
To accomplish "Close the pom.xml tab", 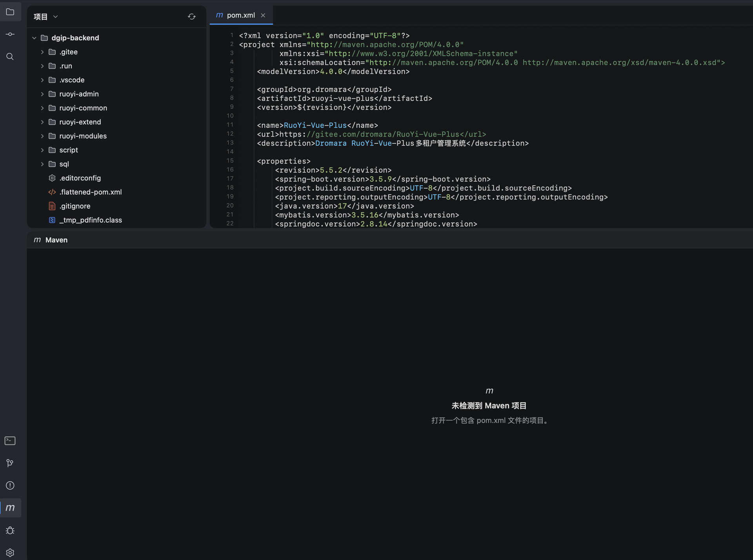I will [263, 15].
